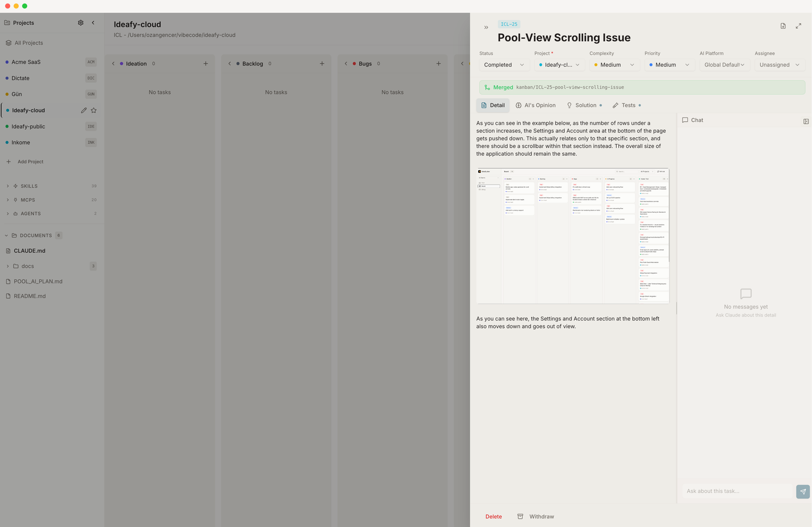The height and width of the screenshot is (527, 812).
Task: Edit the Ideafy-cloud project with the pencil icon
Action: pos(84,111)
